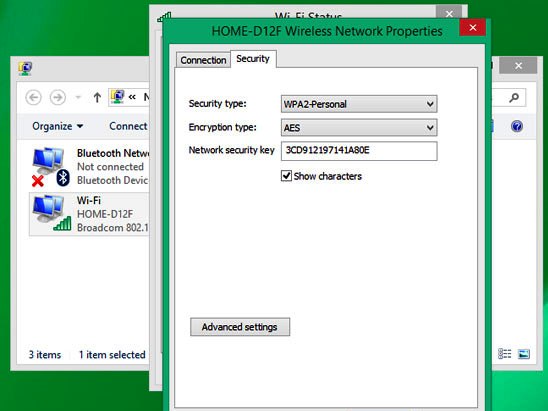The width and height of the screenshot is (548, 411).
Task: Select the Bluetooth Network connection icon
Action: coord(51,167)
